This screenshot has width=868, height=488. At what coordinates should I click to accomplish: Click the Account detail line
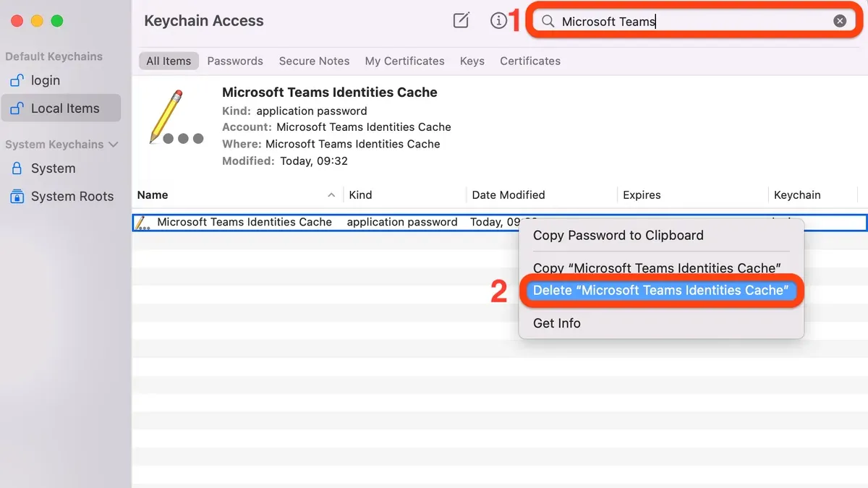click(x=336, y=127)
